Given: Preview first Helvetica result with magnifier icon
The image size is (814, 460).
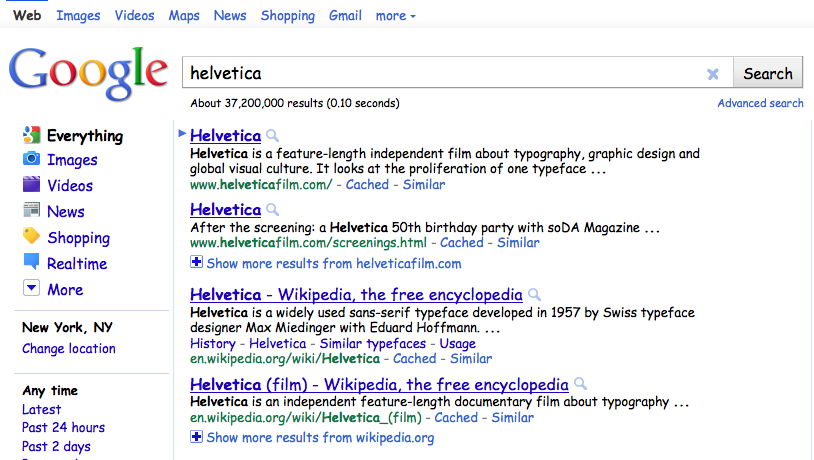Looking at the screenshot, I should pos(273,136).
